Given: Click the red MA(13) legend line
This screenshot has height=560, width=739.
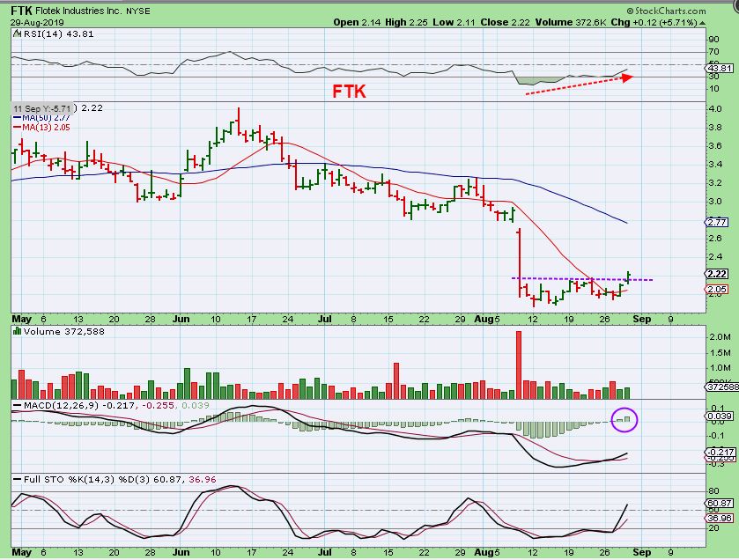Looking at the screenshot, I should tap(17, 128).
